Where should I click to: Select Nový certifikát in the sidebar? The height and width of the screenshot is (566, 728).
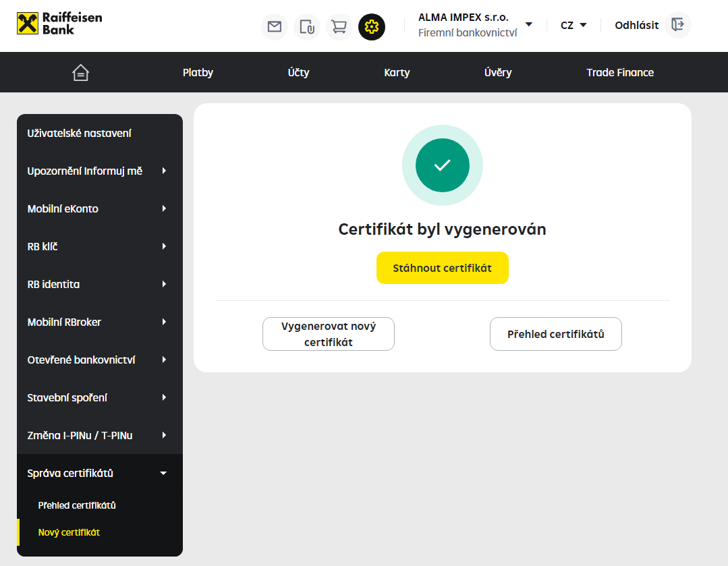click(69, 532)
